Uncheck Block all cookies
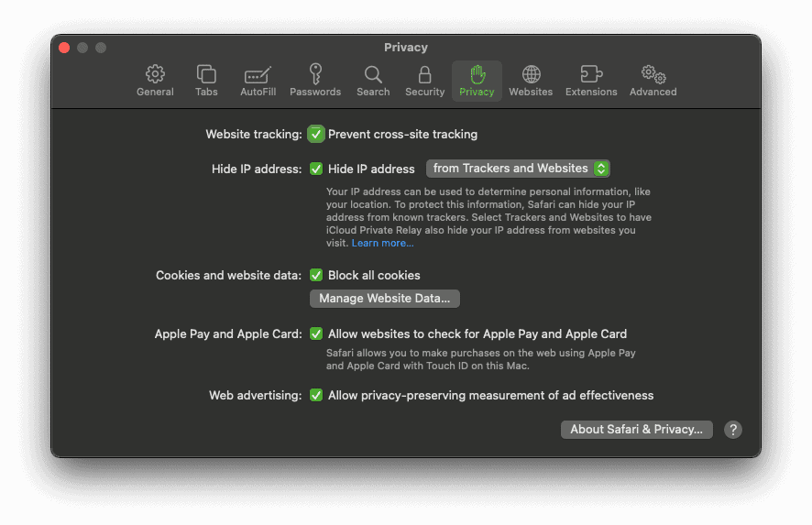 pos(316,275)
